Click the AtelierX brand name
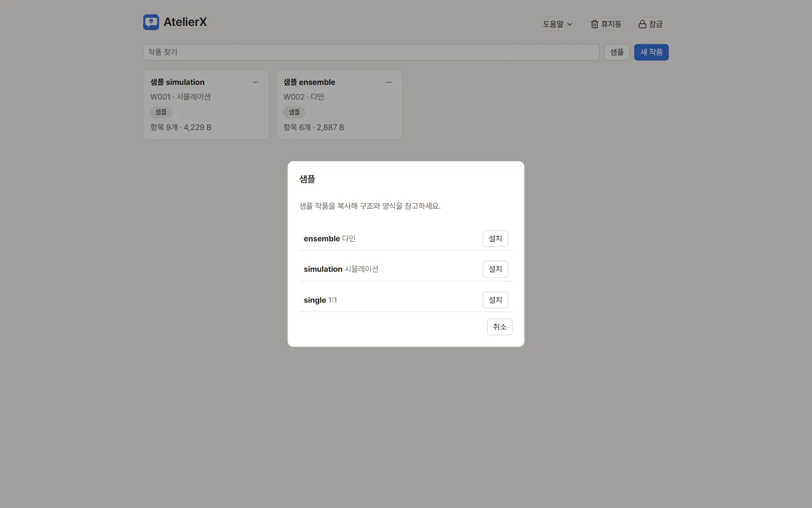Image resolution: width=812 pixels, height=508 pixels. (185, 22)
